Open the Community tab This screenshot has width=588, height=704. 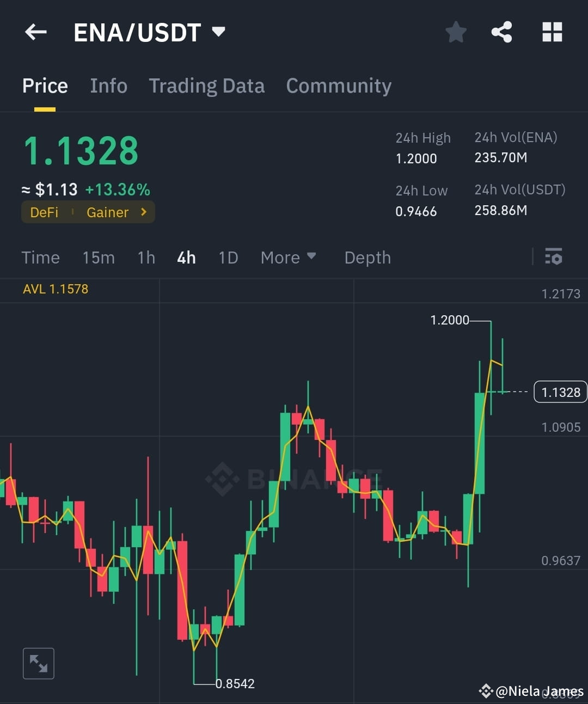coord(339,85)
